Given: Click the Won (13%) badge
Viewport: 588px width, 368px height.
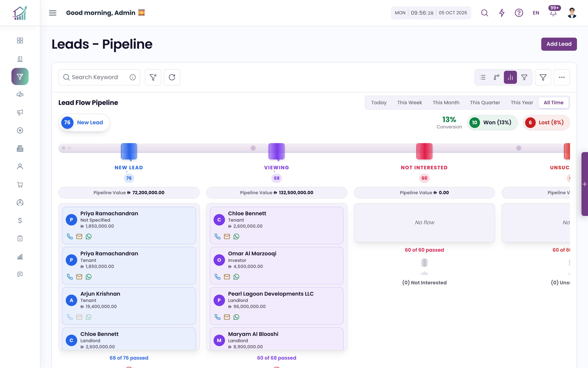Looking at the screenshot, I should pos(492,122).
